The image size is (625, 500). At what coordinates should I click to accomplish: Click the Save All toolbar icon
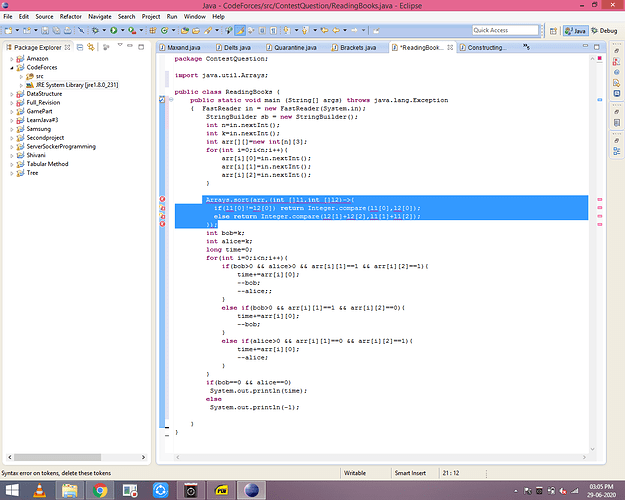tap(57, 30)
